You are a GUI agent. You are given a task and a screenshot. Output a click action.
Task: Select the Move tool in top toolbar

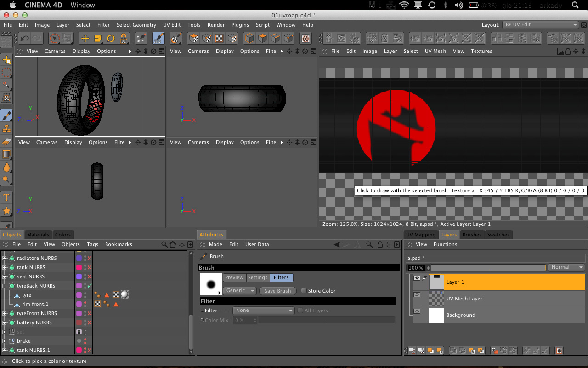[85, 38]
